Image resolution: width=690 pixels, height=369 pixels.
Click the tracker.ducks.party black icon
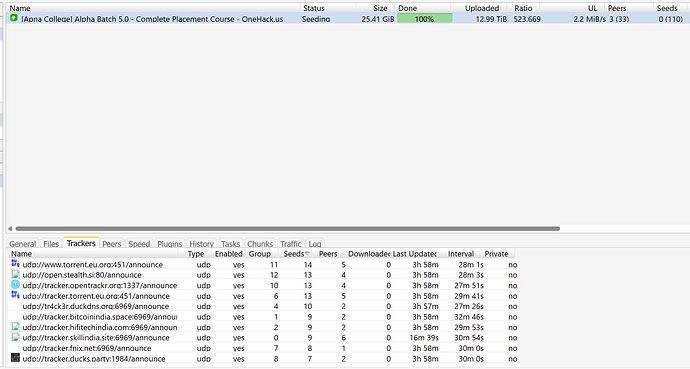click(x=15, y=358)
